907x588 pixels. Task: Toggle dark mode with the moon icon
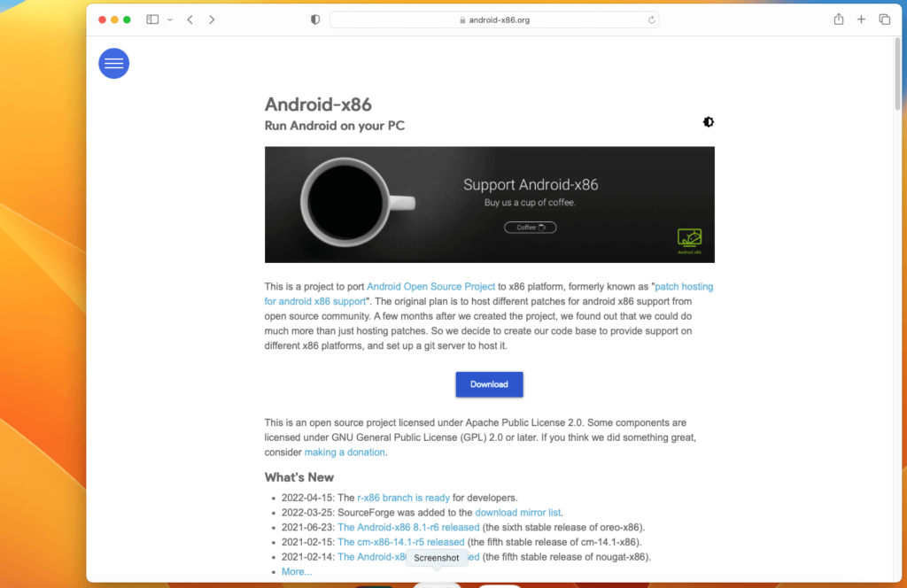(x=708, y=122)
